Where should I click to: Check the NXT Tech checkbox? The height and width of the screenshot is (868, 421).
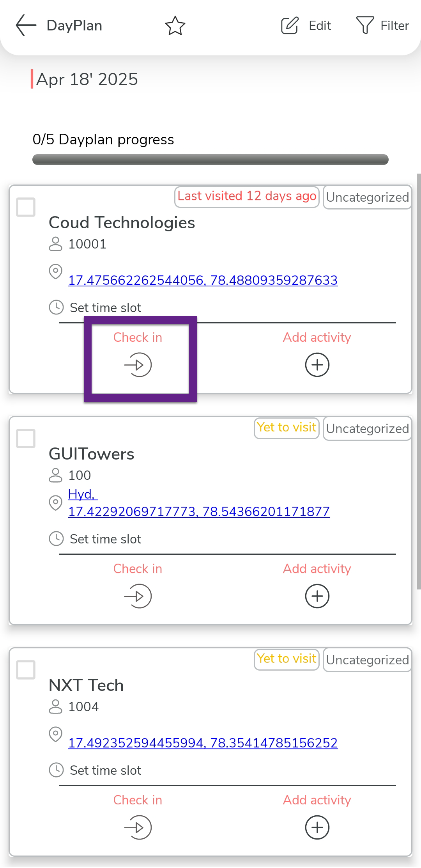click(26, 670)
